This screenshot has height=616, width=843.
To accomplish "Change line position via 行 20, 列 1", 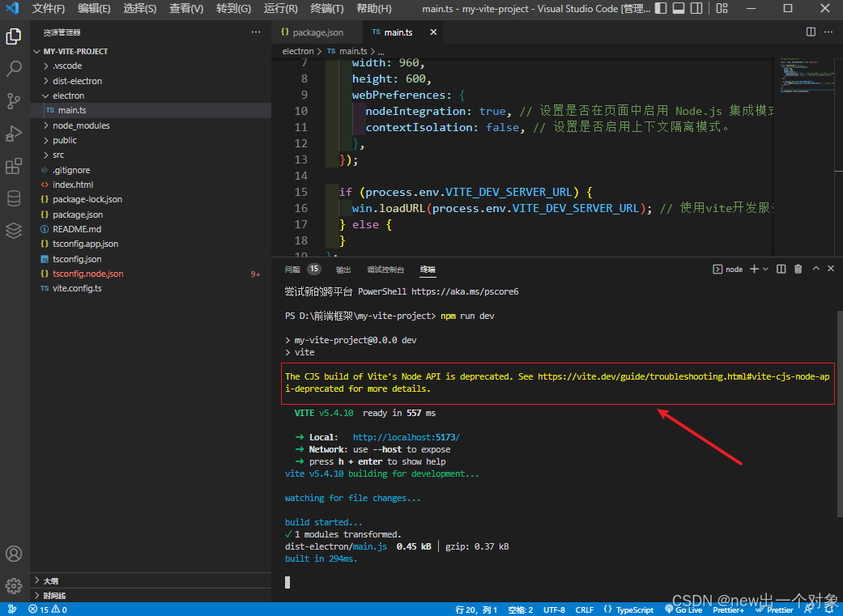I will [x=476, y=610].
